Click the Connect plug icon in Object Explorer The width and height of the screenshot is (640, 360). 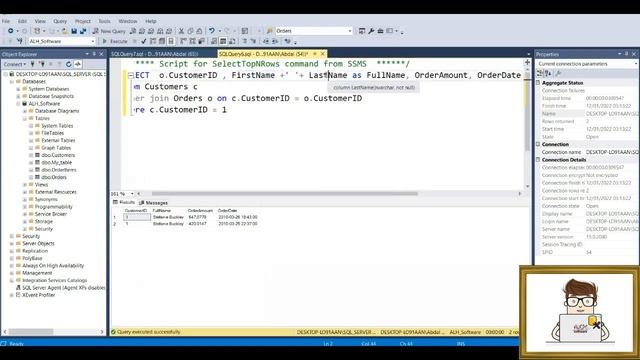pos(33,64)
